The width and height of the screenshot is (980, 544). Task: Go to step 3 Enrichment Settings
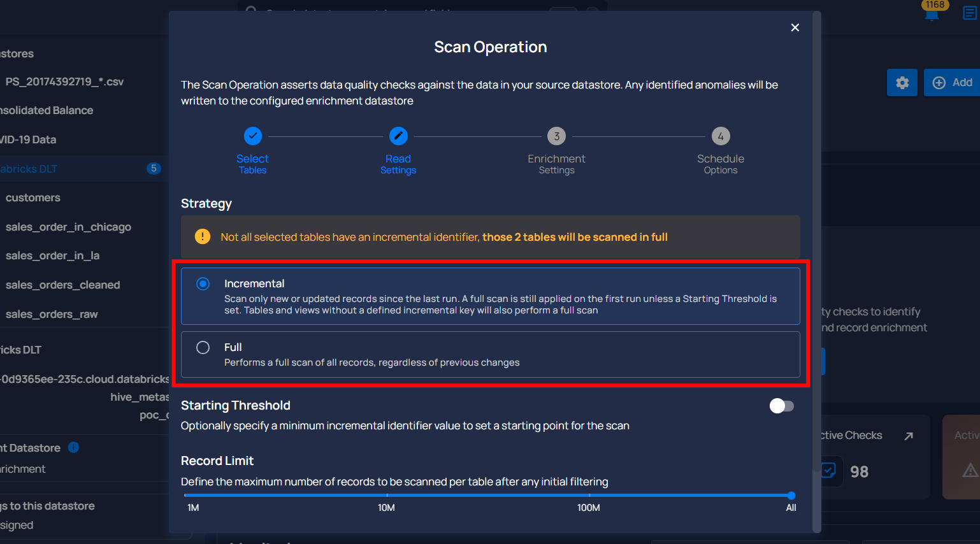[x=556, y=136]
